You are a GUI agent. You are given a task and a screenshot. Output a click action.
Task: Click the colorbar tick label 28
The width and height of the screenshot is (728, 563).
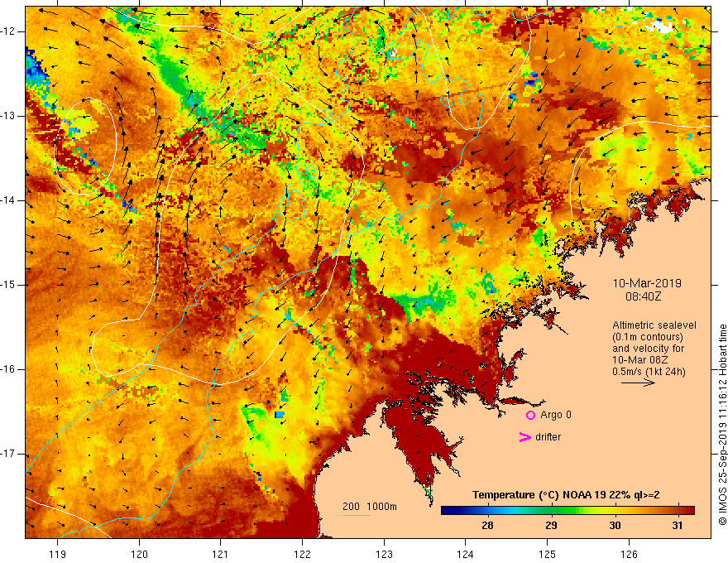487,526
